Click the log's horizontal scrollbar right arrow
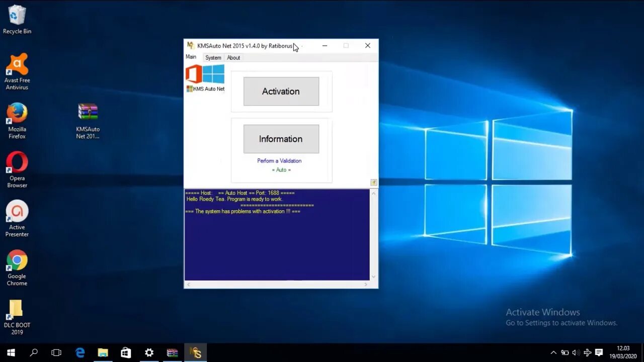 (x=366, y=285)
